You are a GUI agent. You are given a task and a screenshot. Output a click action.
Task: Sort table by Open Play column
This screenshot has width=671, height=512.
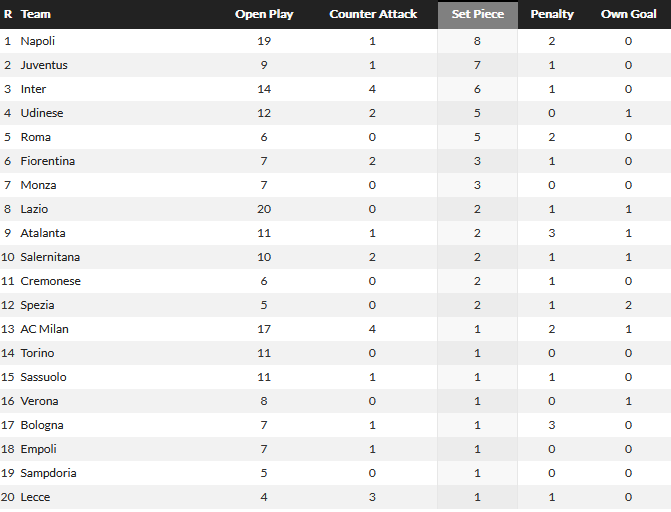tap(264, 15)
